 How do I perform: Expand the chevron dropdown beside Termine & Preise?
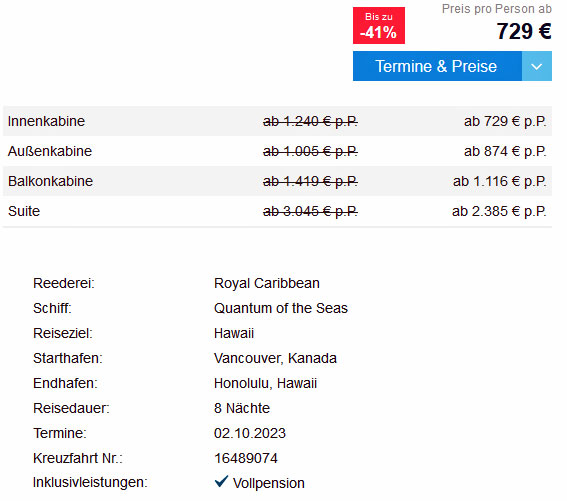click(537, 66)
